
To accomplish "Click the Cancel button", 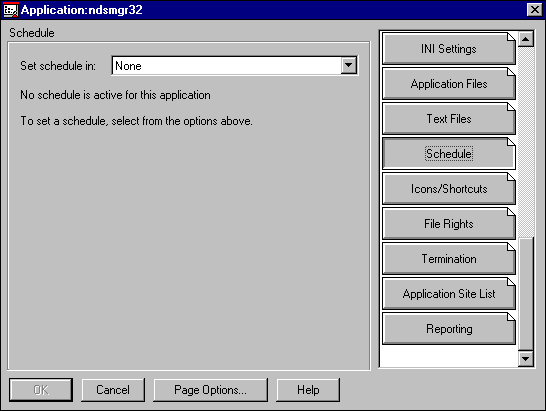I will pos(113,390).
